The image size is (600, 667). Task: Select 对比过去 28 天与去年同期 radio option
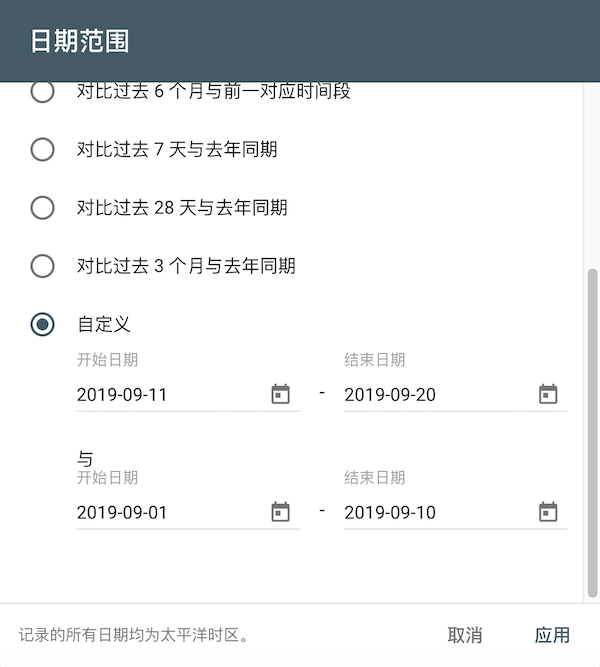point(42,208)
